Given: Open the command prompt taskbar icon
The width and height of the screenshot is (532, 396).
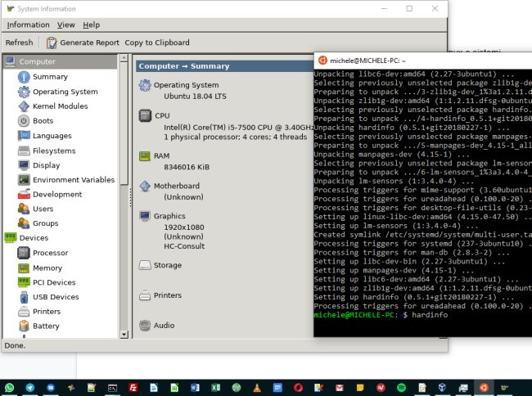Looking at the screenshot, I should click(x=112, y=387).
